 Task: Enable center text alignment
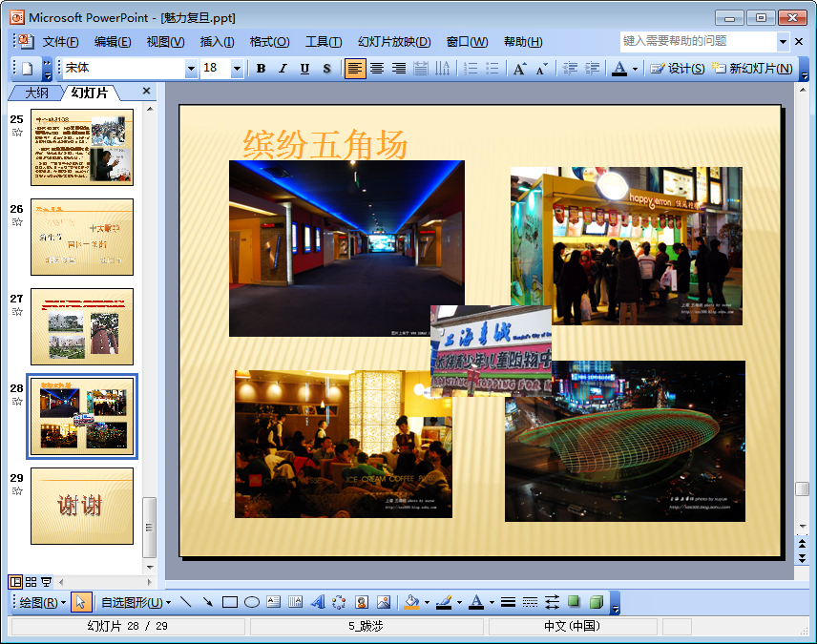point(377,69)
